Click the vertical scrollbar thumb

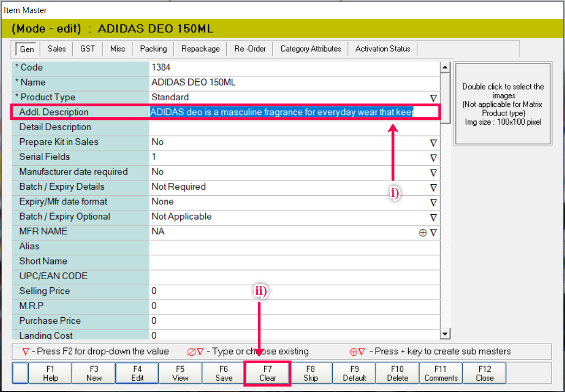click(x=445, y=98)
